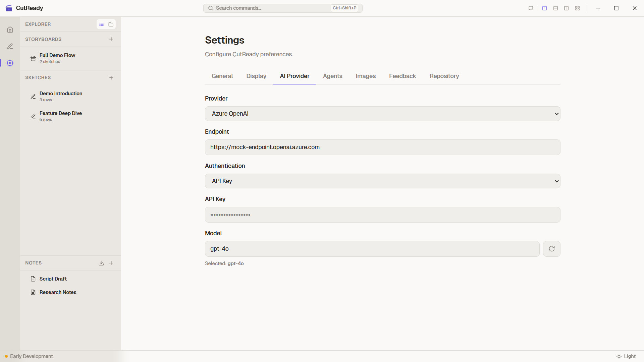Add a new note with the plus button
Screen dimensions: 644x362
coord(111,263)
